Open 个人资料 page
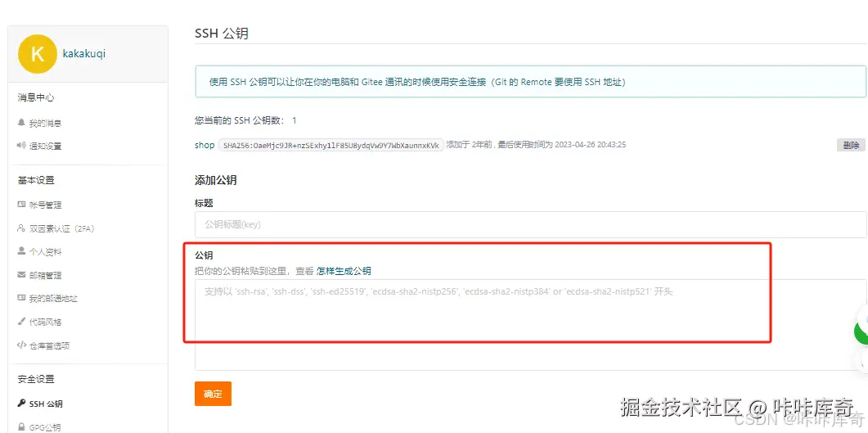This screenshot has height=433, width=868. click(45, 252)
